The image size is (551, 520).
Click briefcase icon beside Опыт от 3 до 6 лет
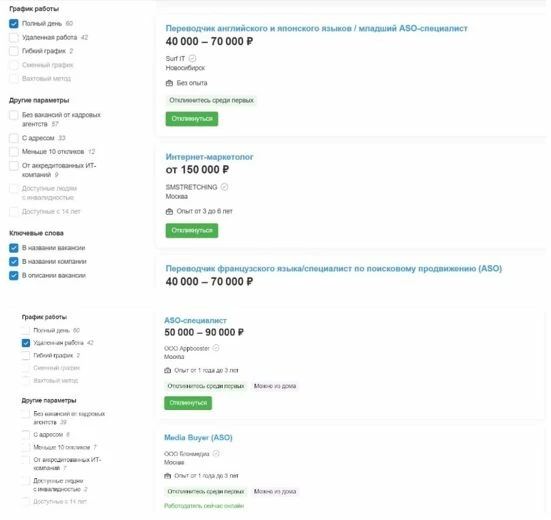coord(169,211)
